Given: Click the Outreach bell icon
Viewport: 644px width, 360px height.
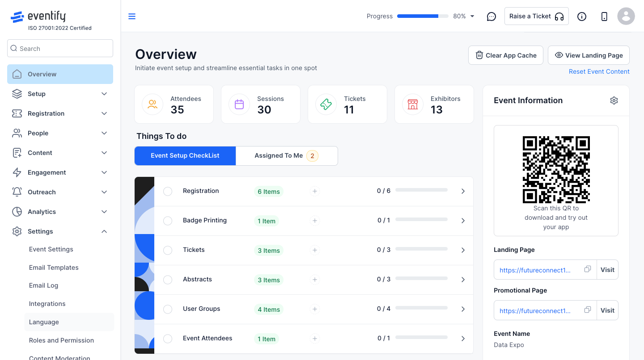Looking at the screenshot, I should (17, 192).
